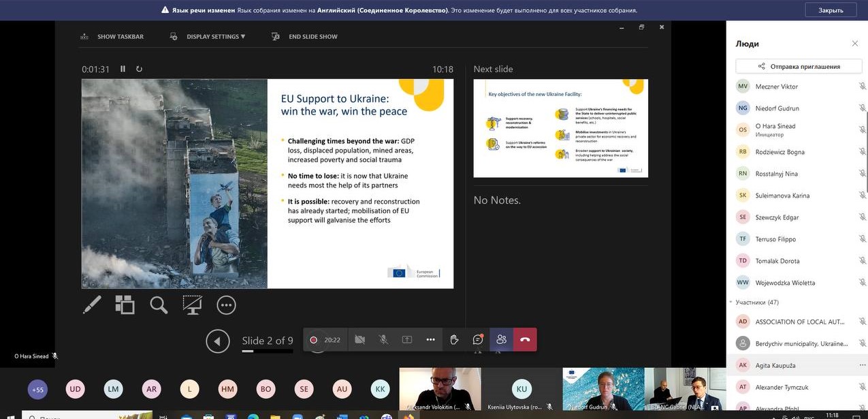Click the share content icon
Image resolution: width=868 pixels, height=419 pixels.
407,339
